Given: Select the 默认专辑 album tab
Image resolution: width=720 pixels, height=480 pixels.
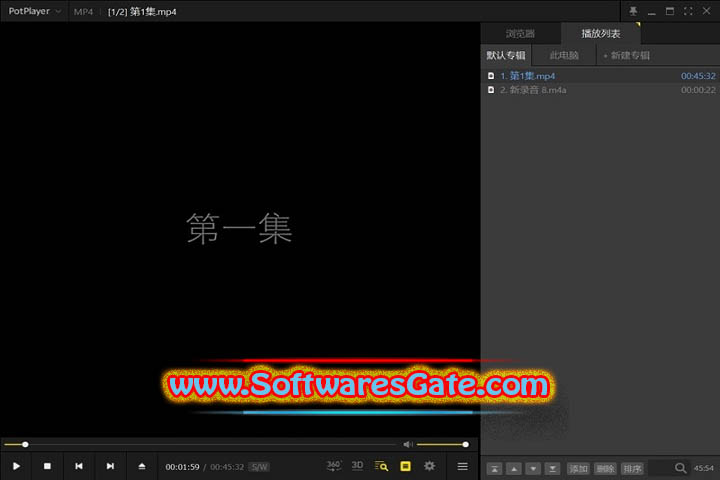Looking at the screenshot, I should (x=506, y=56).
